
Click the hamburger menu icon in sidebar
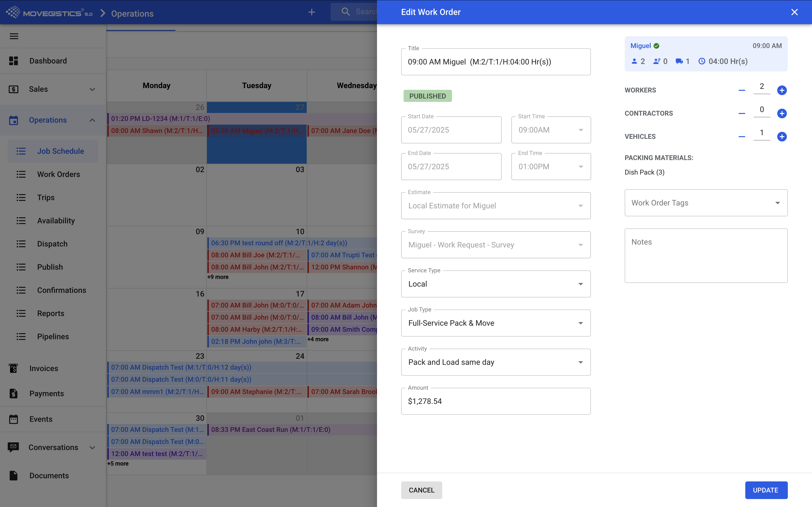tap(14, 36)
